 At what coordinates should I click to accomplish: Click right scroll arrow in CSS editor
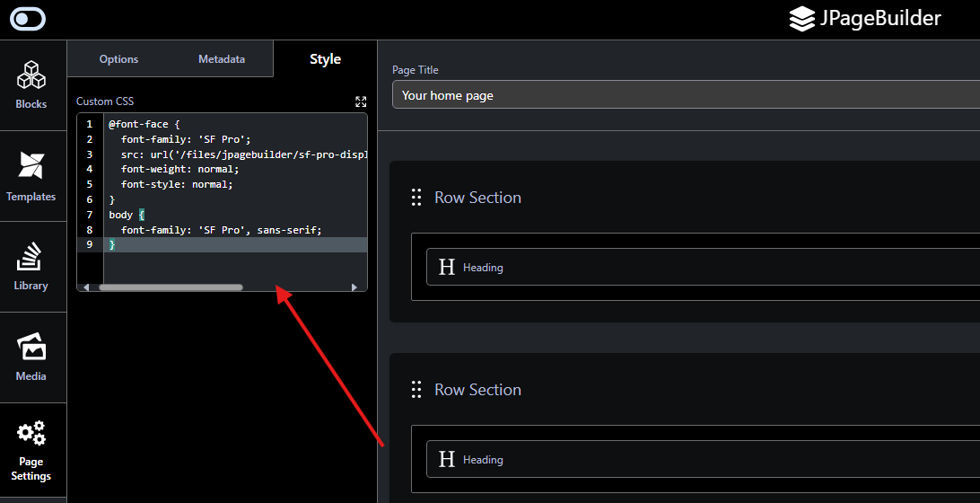coord(354,287)
